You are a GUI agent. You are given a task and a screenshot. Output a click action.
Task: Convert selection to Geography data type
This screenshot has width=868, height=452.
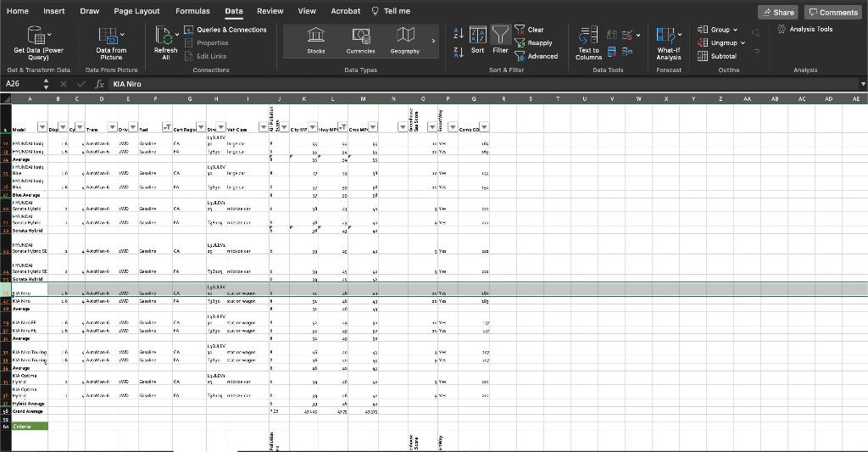tap(405, 41)
